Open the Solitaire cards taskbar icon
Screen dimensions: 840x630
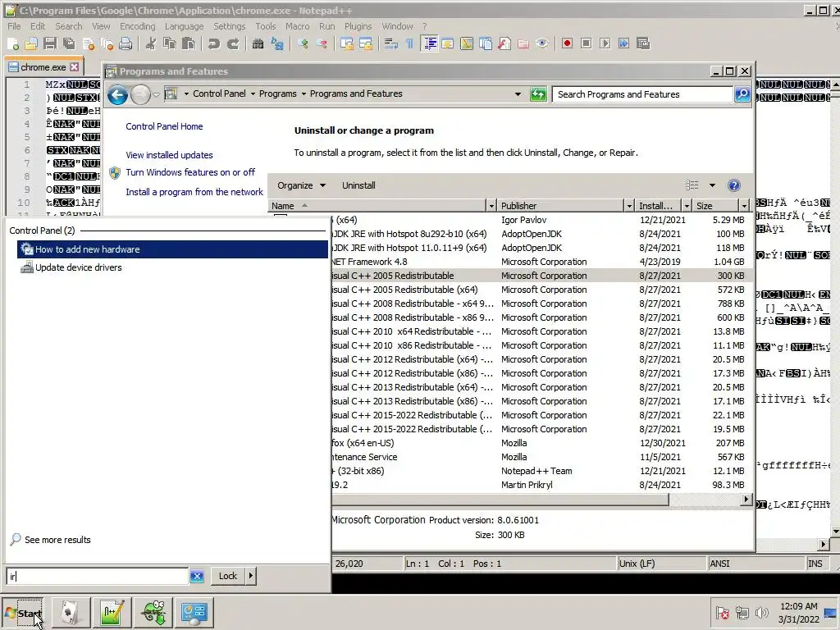(71, 613)
